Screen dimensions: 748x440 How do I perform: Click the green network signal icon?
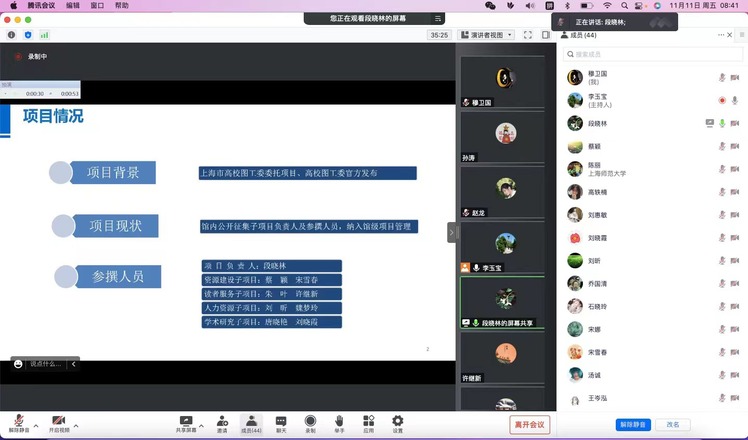pyautogui.click(x=44, y=35)
